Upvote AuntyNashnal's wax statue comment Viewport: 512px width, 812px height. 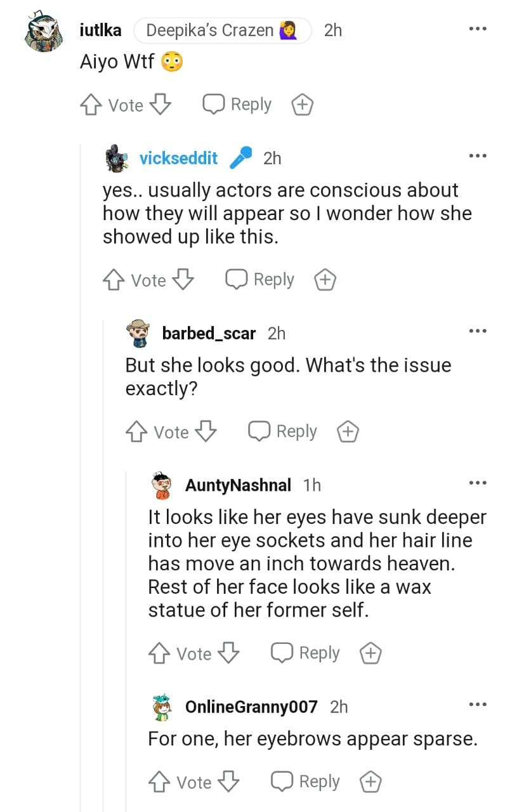160,653
